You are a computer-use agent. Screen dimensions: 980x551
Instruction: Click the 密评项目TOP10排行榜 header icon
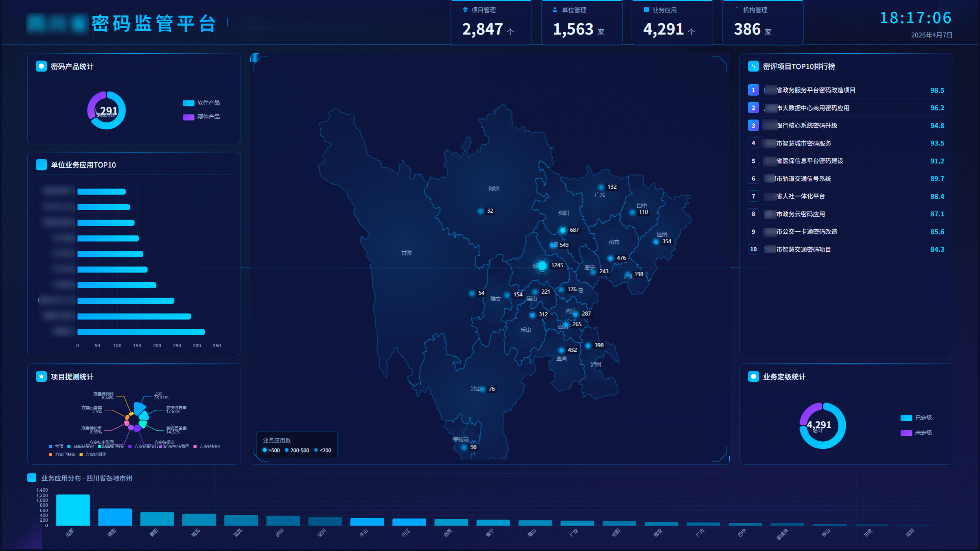[x=753, y=66]
